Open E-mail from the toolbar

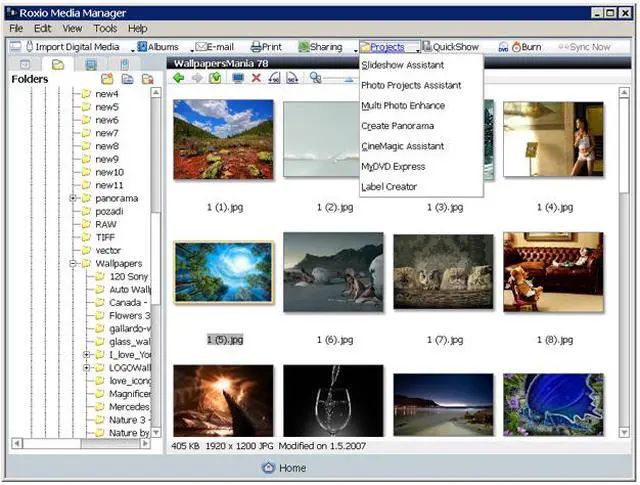[x=213, y=47]
